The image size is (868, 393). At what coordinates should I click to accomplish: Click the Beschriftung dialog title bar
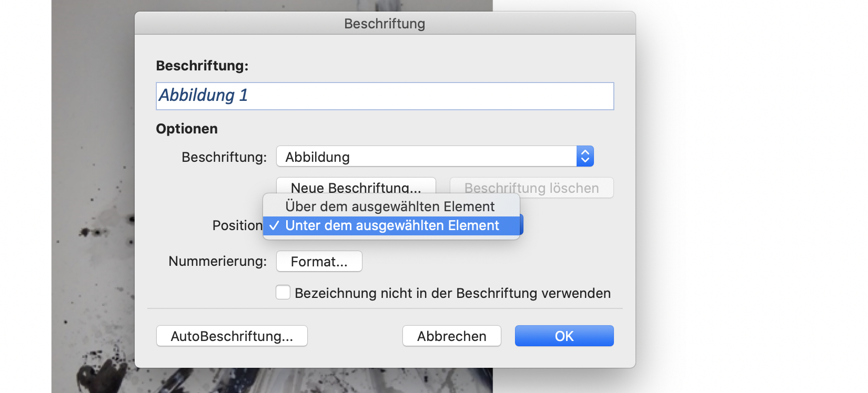pyautogui.click(x=385, y=23)
